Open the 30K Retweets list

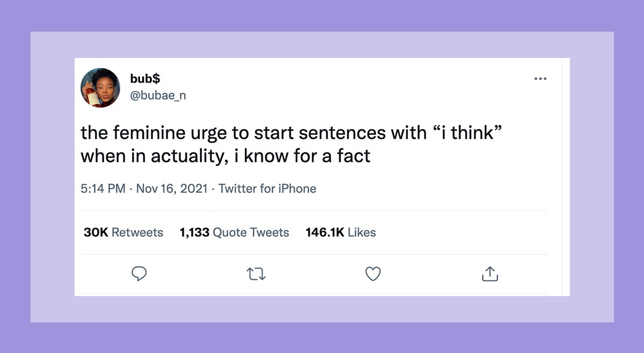123,232
